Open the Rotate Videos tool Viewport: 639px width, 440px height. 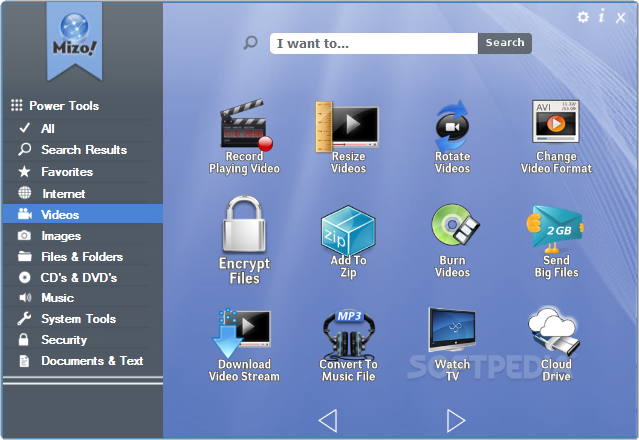click(x=452, y=136)
